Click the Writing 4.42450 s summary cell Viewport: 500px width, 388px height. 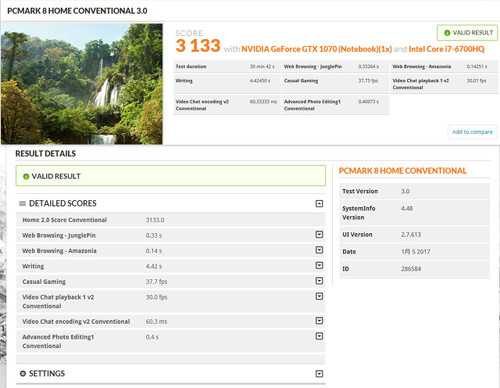(227, 84)
